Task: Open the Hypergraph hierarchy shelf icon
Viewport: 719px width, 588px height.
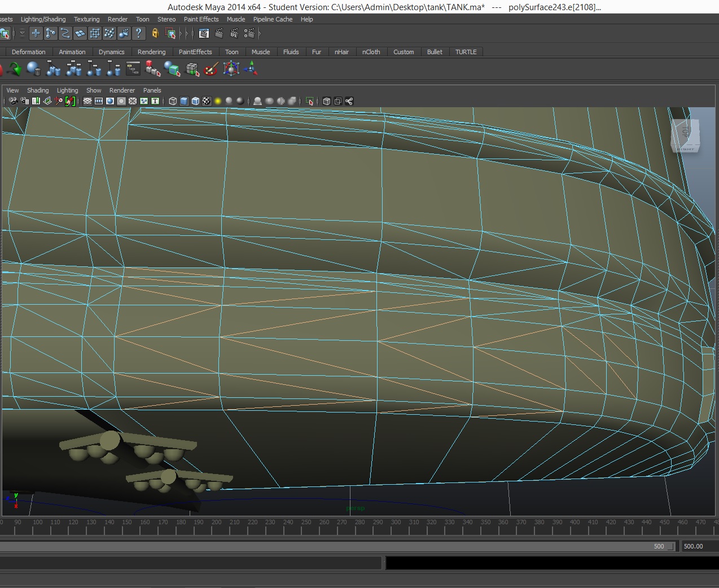Action: pos(133,69)
